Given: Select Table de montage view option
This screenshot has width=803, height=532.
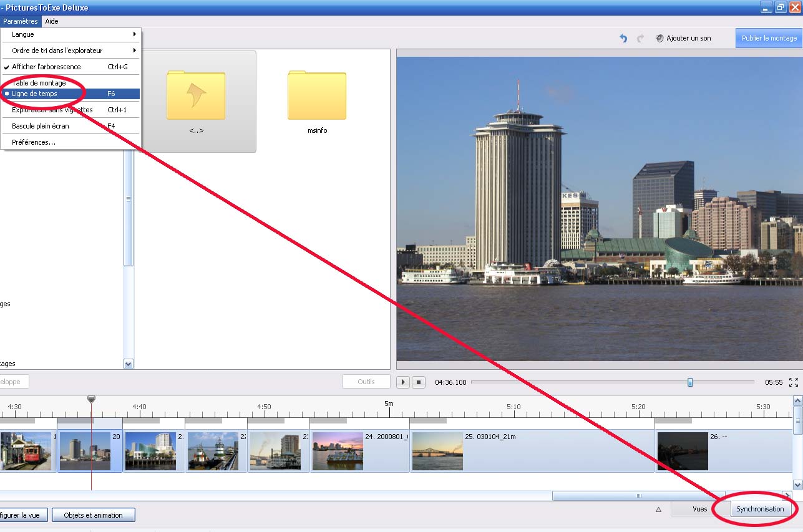Looking at the screenshot, I should (x=39, y=83).
